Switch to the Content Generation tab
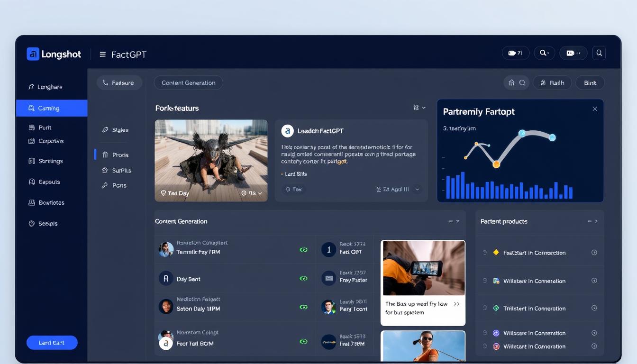This screenshot has height=364, width=637. click(x=188, y=82)
